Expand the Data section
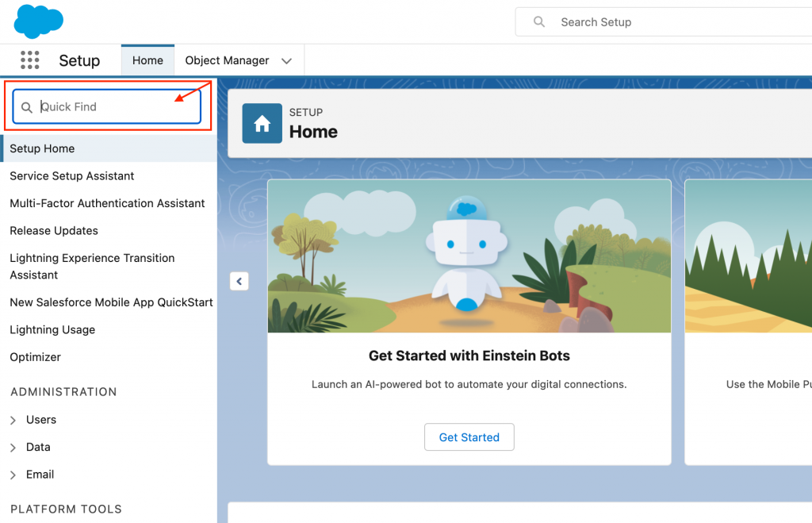Image resolution: width=812 pixels, height=523 pixels. coord(13,448)
